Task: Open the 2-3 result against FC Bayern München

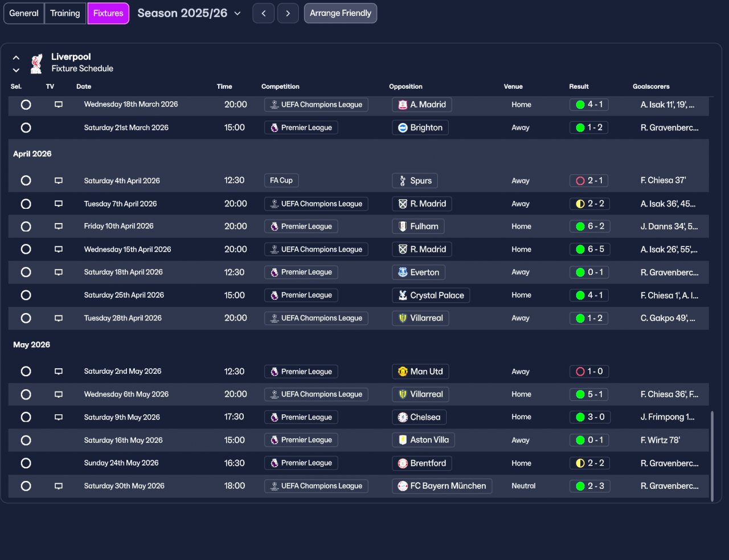Action: pos(589,486)
